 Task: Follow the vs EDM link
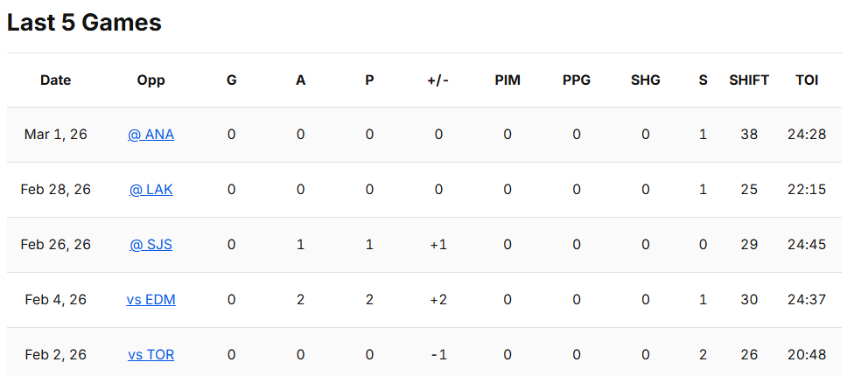[x=150, y=300]
